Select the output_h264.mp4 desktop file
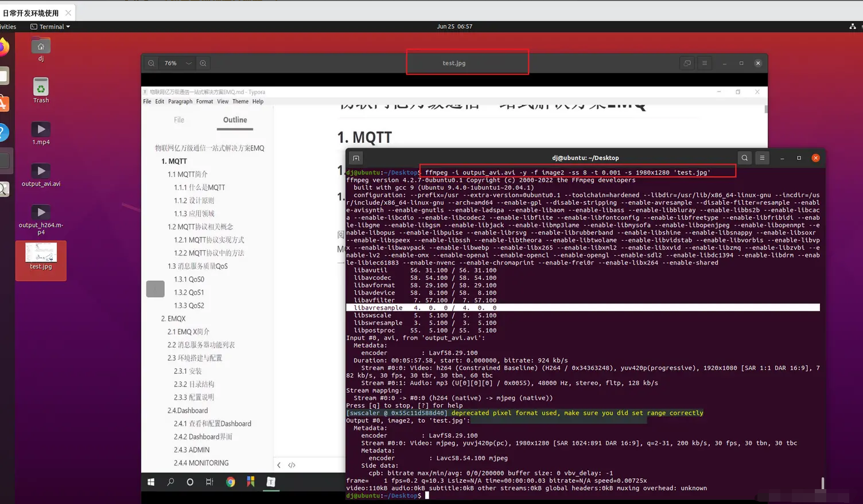Screen dimensions: 863x504 point(41,220)
